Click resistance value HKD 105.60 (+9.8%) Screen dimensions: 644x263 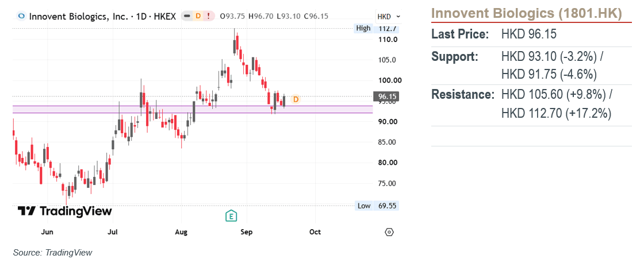coord(557,95)
